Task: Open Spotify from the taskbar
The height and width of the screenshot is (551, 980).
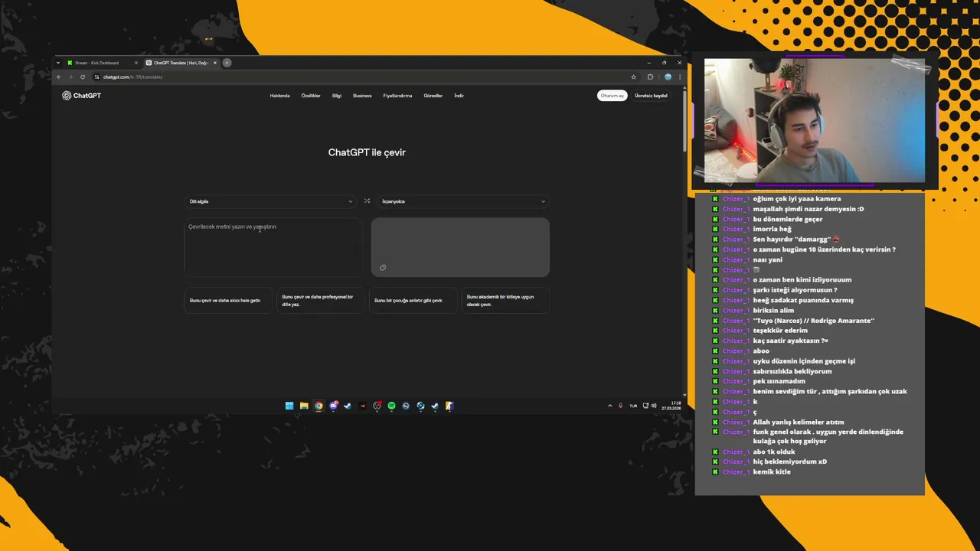Action: [x=391, y=406]
